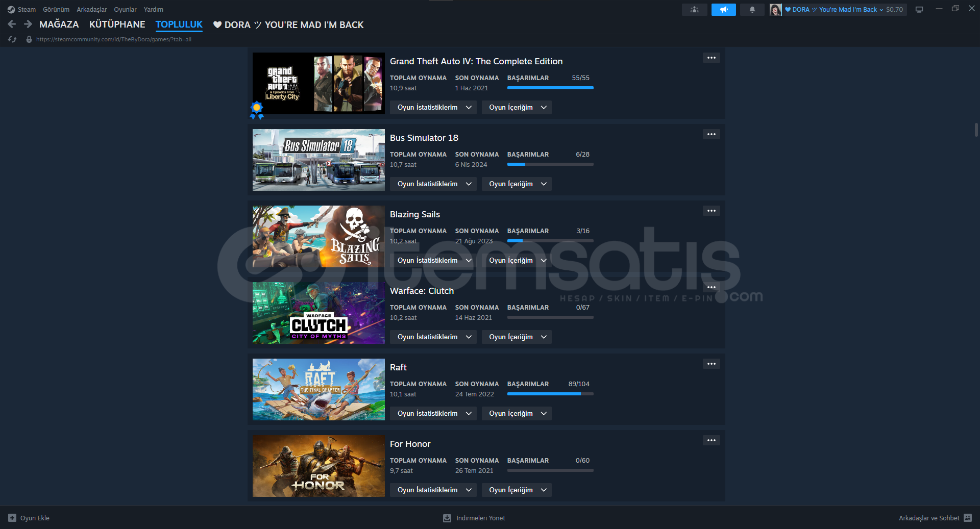The image size is (980, 529).
Task: Click the Oyun Ekle button label
Action: 35,518
